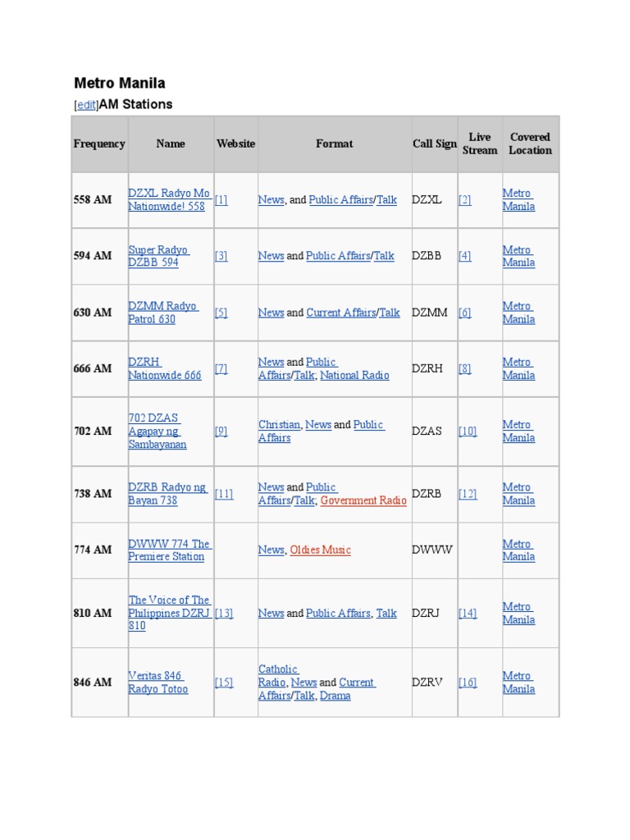The image size is (630, 840).
Task: Open website reference [11] for DZRB
Action: point(224,494)
